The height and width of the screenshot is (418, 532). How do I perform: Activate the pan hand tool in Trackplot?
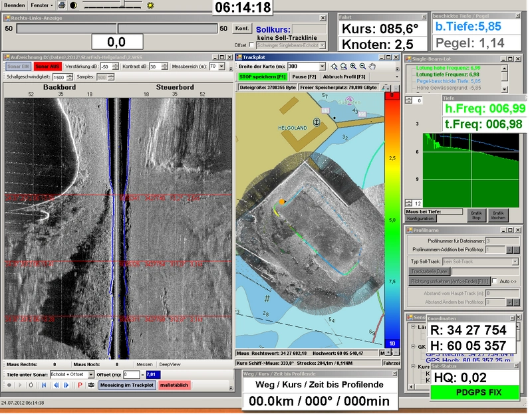point(371,66)
